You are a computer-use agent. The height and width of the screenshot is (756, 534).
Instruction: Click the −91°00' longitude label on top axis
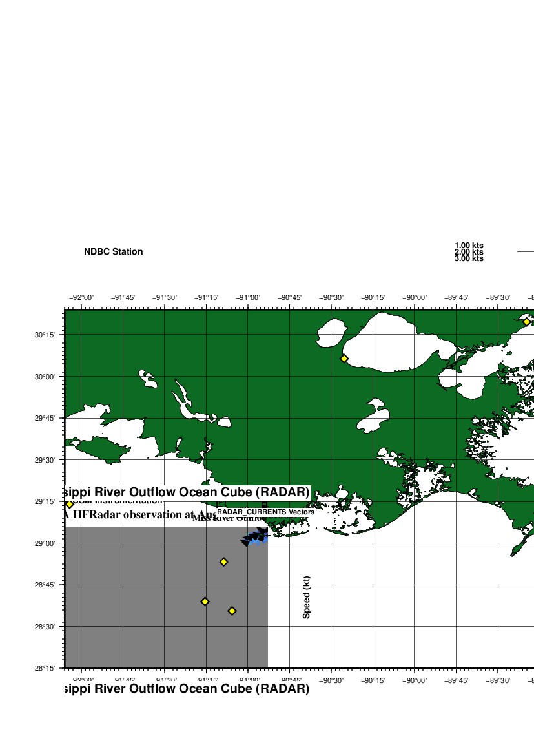(x=248, y=297)
